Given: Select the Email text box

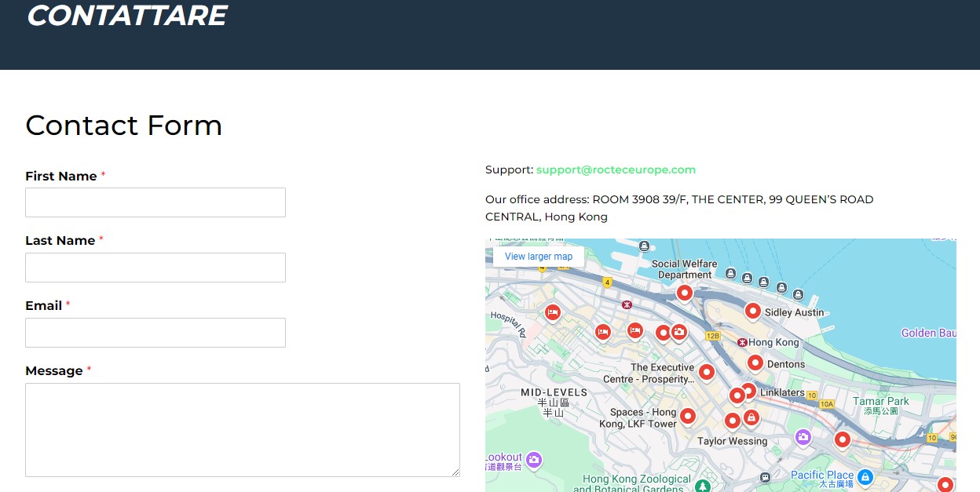Looking at the screenshot, I should pos(155,333).
